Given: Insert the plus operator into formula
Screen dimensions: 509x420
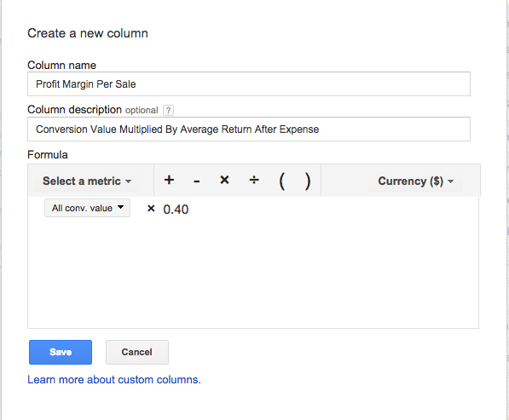Looking at the screenshot, I should pyautogui.click(x=169, y=180).
